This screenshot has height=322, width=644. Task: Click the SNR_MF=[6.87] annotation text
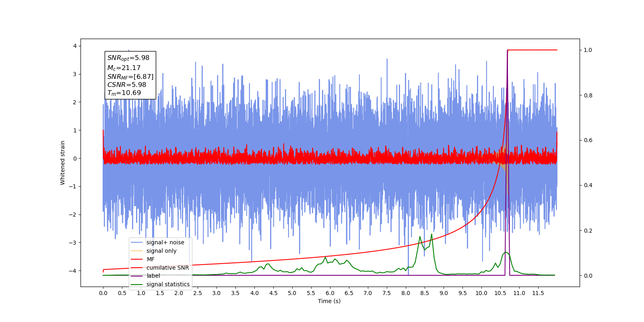[x=130, y=76]
